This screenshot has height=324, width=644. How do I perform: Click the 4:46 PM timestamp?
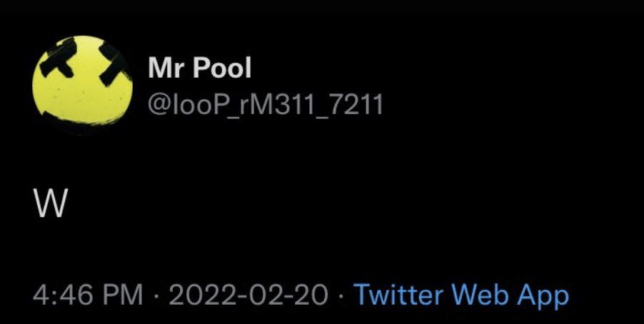88,295
